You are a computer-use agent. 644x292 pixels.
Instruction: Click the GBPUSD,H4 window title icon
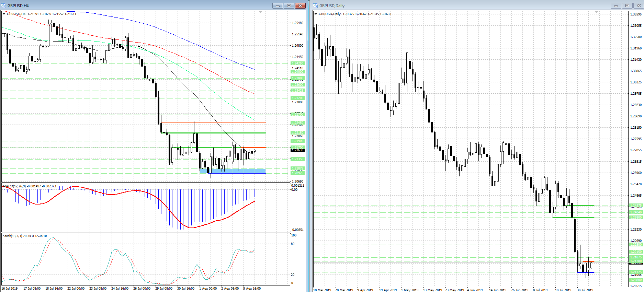(4, 5)
